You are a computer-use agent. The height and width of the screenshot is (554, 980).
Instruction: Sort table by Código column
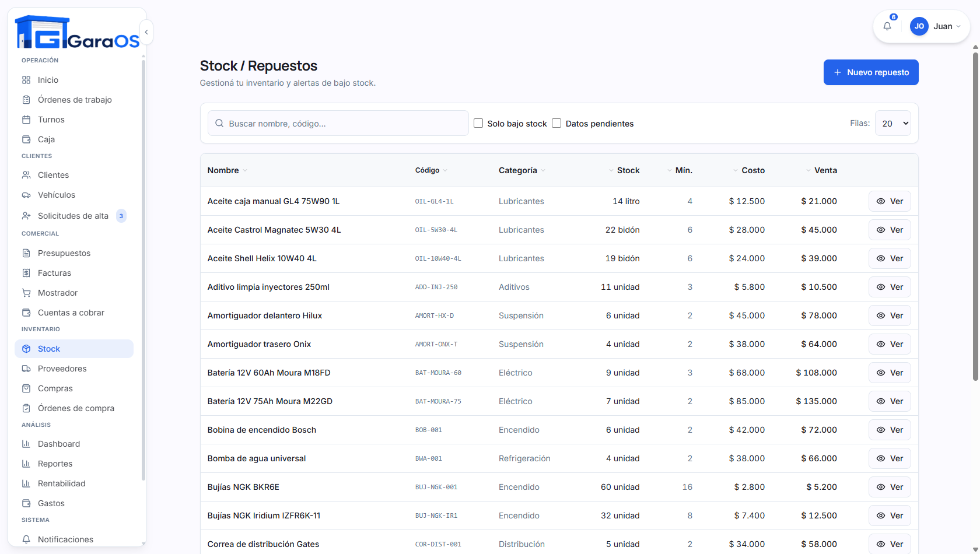coord(431,170)
